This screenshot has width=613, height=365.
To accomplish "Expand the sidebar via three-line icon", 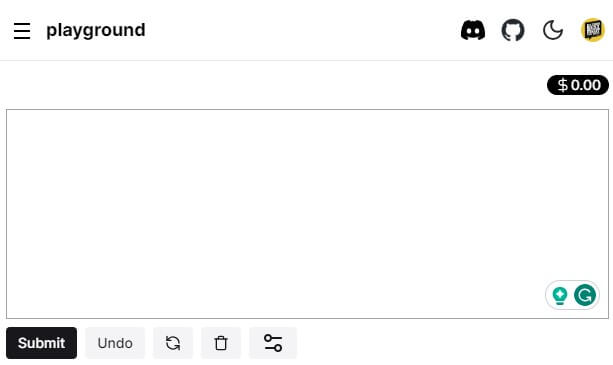I will click(x=22, y=30).
